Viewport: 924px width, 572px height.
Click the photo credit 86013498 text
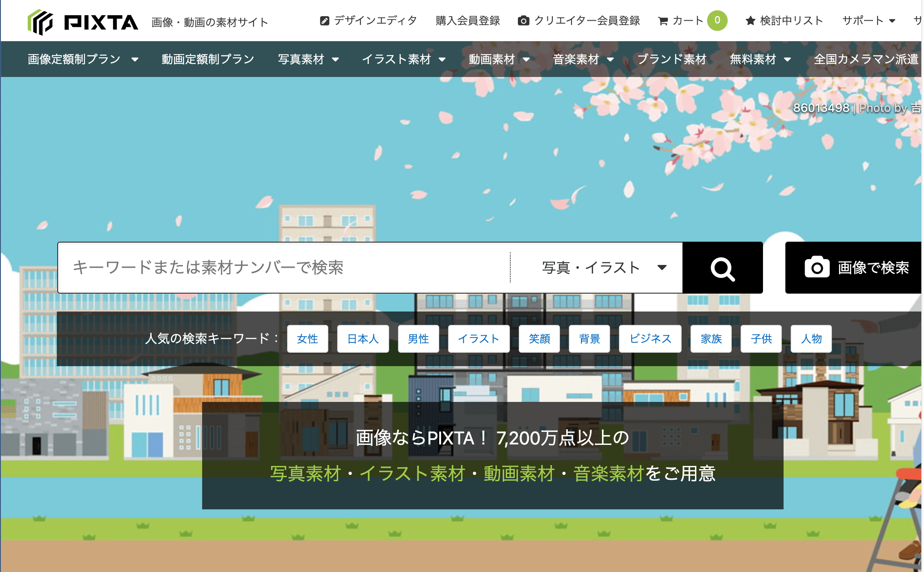click(821, 108)
